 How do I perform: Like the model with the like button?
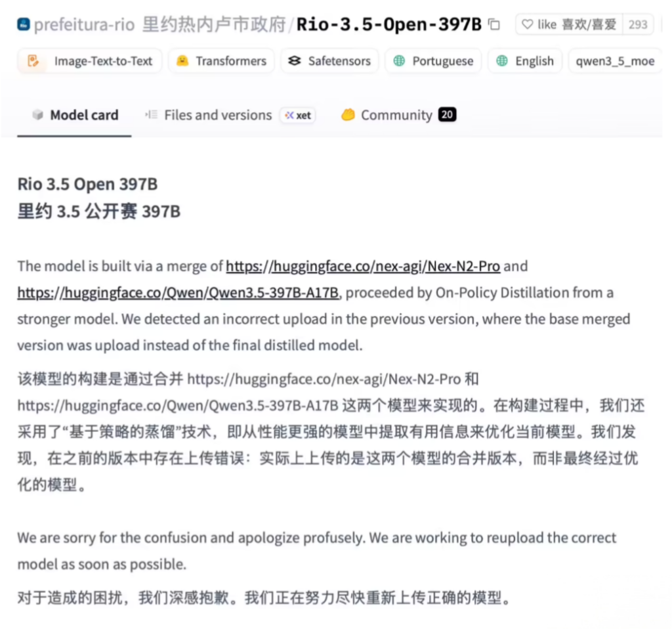click(x=569, y=24)
